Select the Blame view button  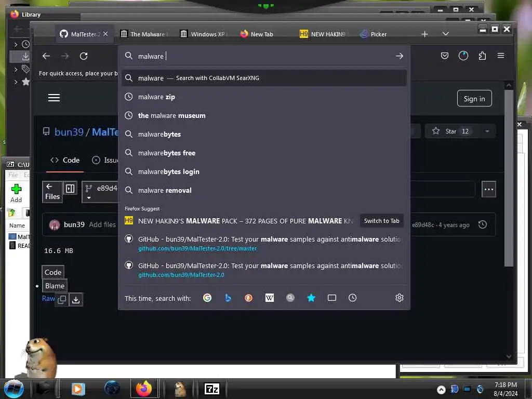click(x=55, y=286)
